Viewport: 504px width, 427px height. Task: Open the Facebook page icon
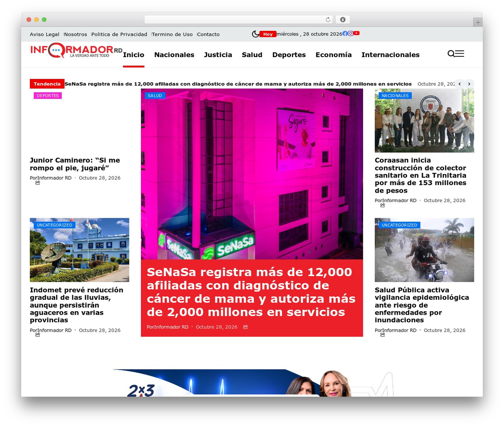(345, 33)
